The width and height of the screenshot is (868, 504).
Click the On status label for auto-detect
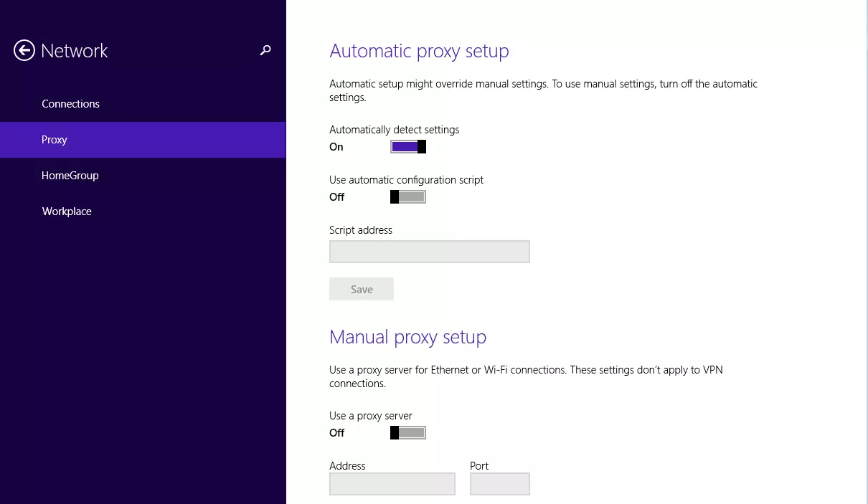pyautogui.click(x=336, y=147)
